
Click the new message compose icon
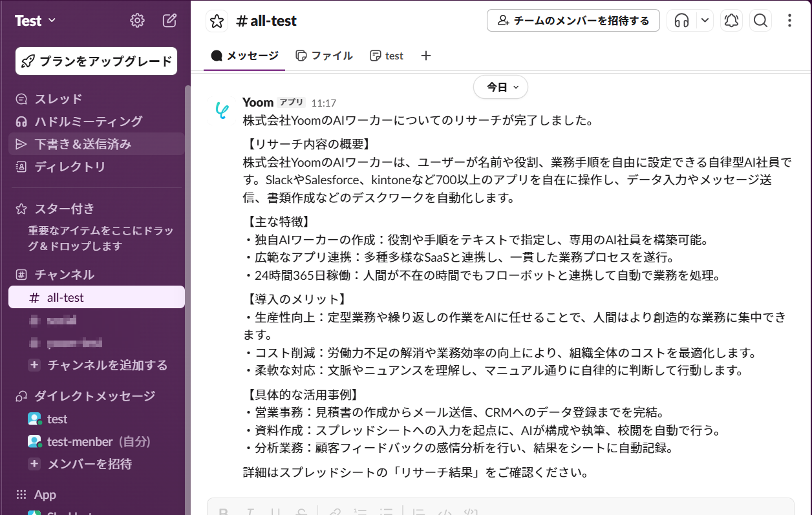coord(169,21)
